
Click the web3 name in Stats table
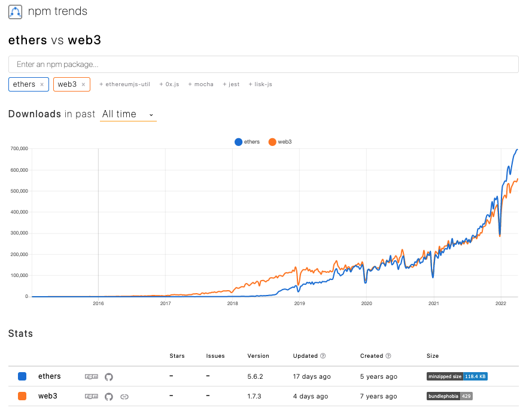click(x=48, y=396)
